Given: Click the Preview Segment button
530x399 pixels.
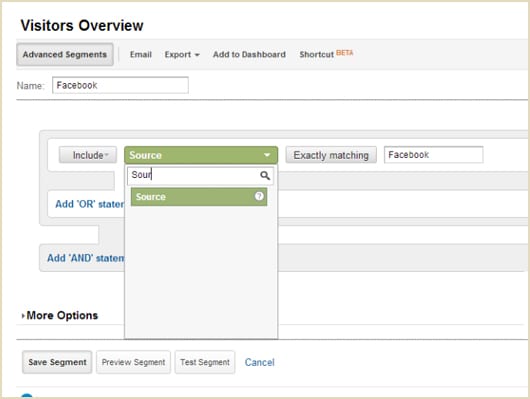Looking at the screenshot, I should pyautogui.click(x=133, y=362).
